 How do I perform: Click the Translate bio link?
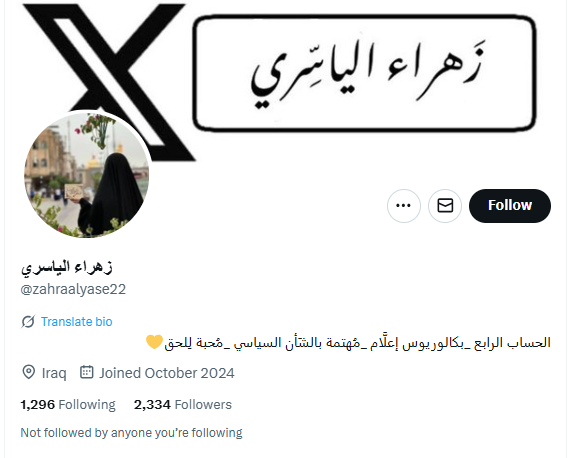(x=76, y=322)
